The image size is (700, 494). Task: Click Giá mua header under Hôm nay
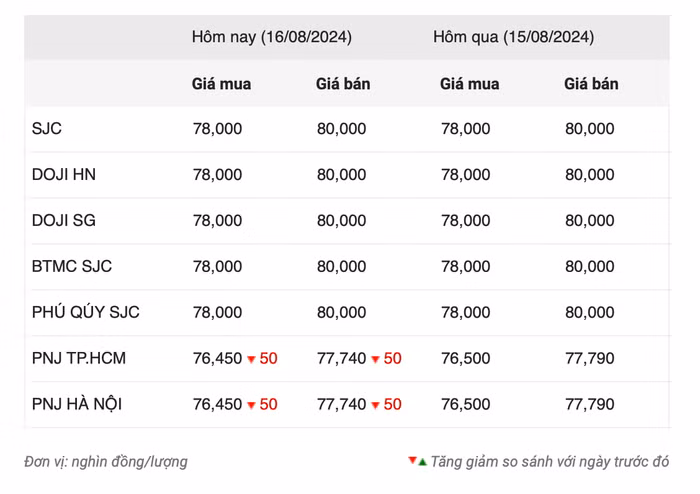point(221,84)
